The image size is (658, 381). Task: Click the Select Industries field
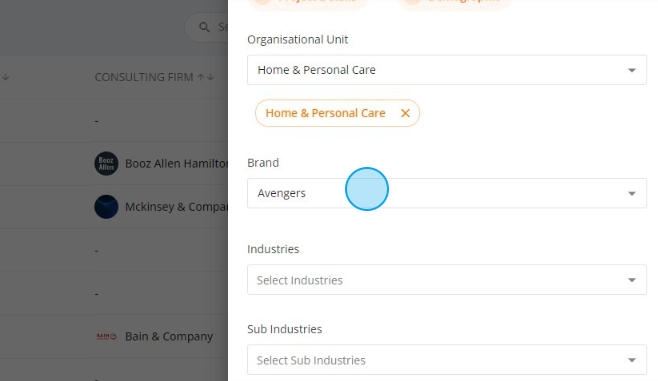point(447,279)
